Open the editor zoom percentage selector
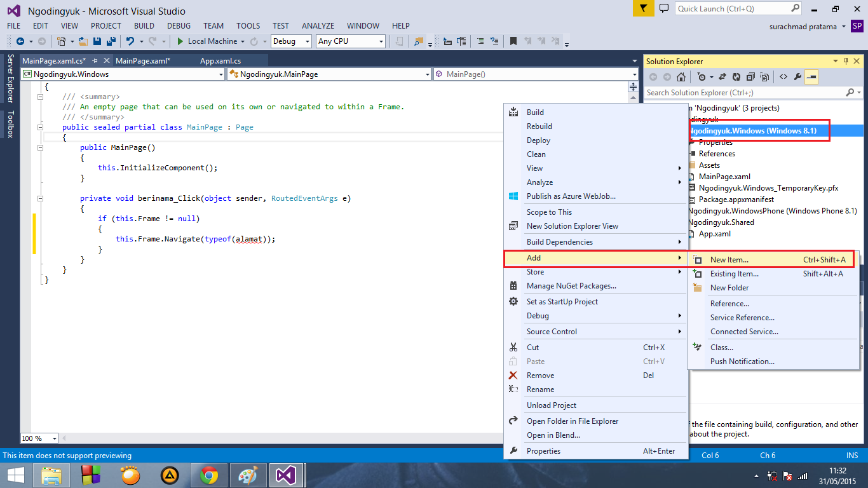Image resolution: width=868 pixels, height=488 pixels. point(39,438)
